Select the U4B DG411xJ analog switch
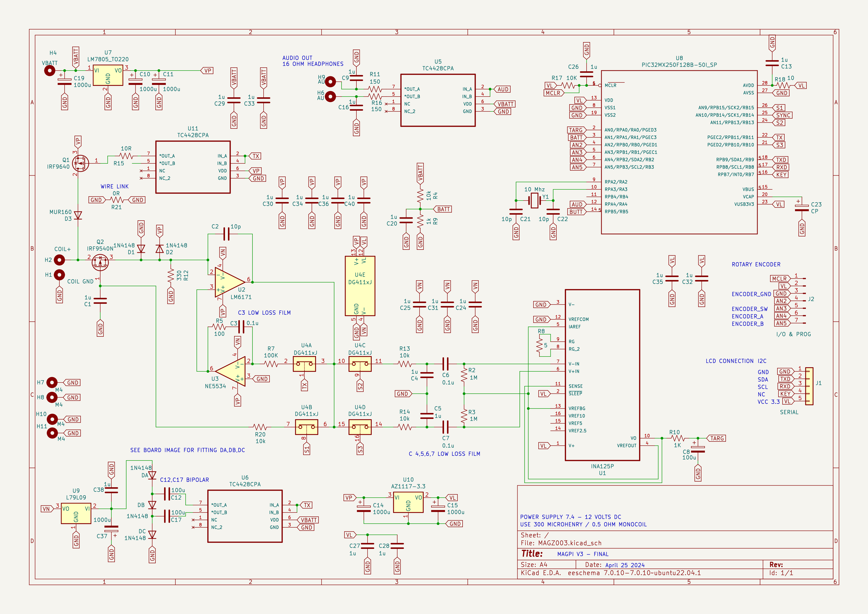Viewport: 868px width, 614px height. coord(306,427)
